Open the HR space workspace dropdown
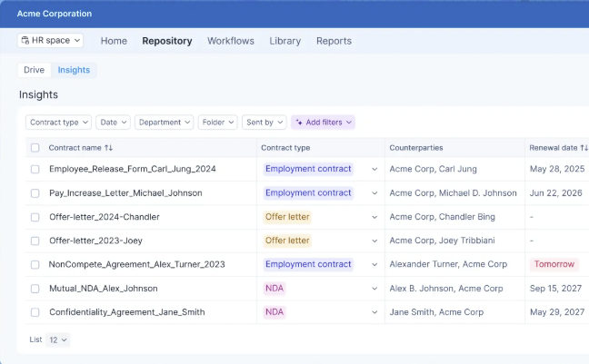 point(50,40)
